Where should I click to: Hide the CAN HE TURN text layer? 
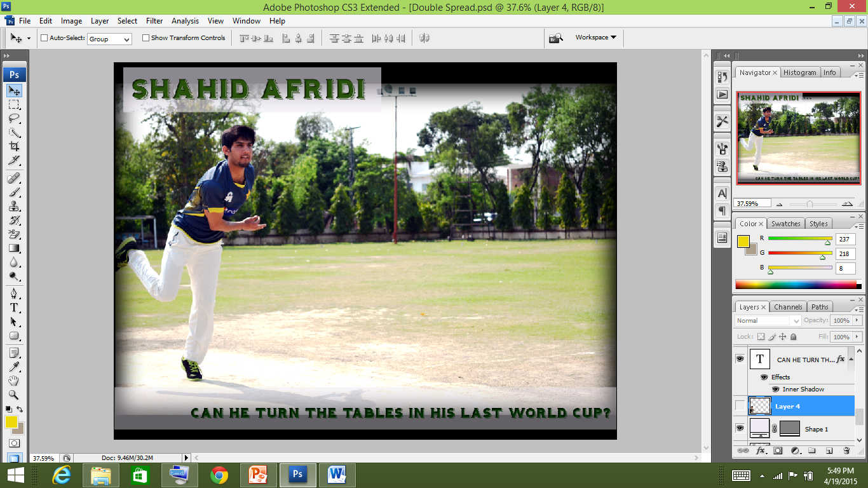(x=740, y=359)
